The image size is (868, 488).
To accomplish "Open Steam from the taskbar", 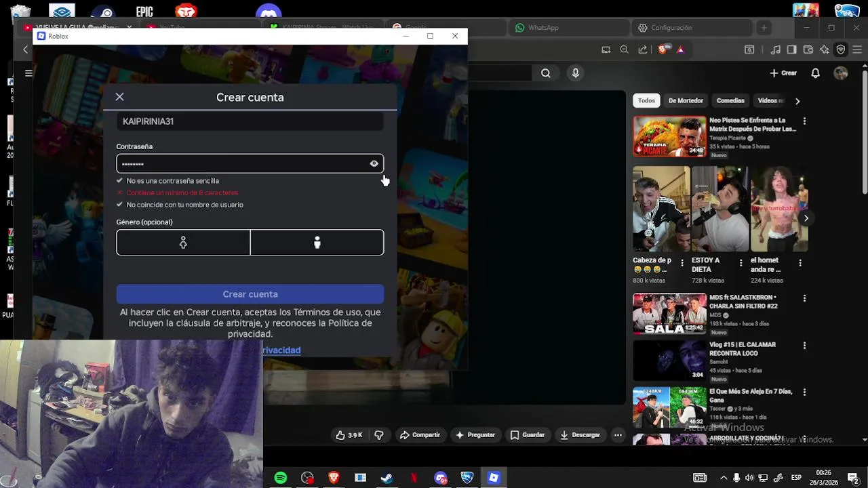I will [387, 478].
